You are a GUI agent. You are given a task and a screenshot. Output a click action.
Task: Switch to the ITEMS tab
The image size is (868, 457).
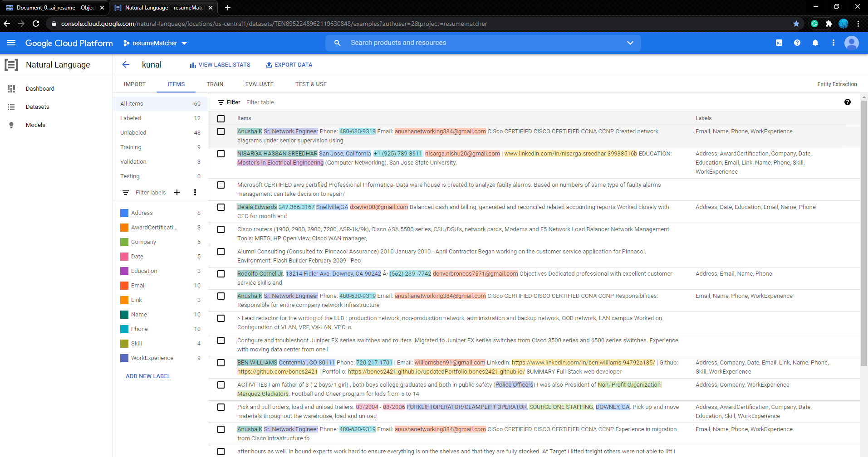176,84
